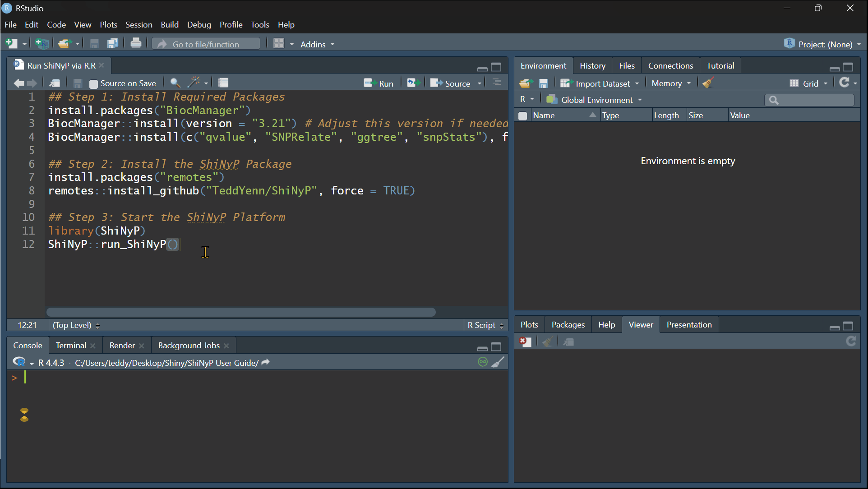The height and width of the screenshot is (489, 868).
Task: Go back to previous source location
Action: point(19,83)
